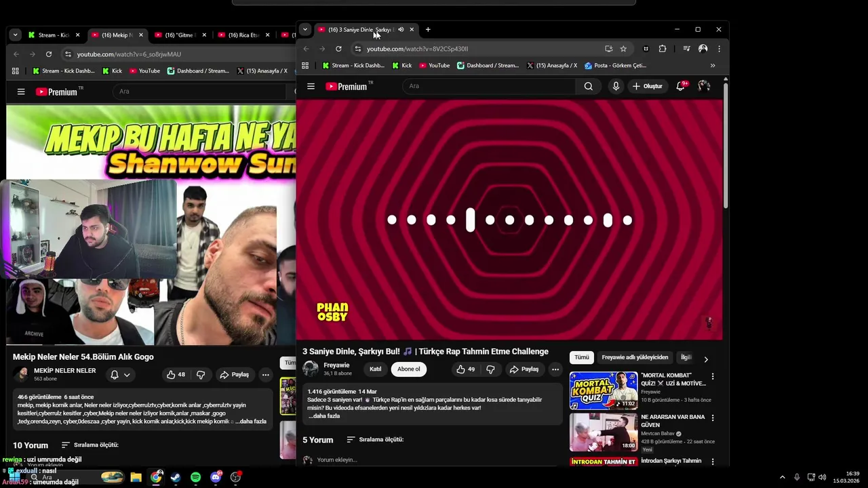Open (15) Anasayfa / X bookmark in front window

[551, 66]
